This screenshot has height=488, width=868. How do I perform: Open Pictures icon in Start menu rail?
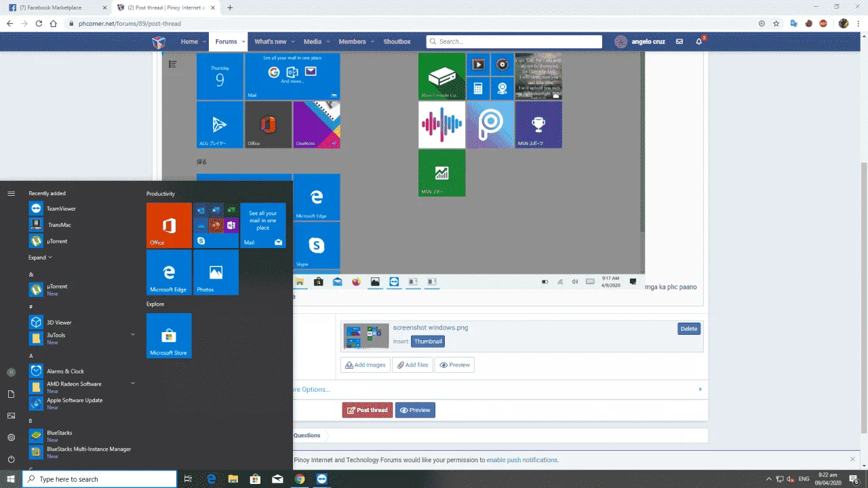point(11,415)
